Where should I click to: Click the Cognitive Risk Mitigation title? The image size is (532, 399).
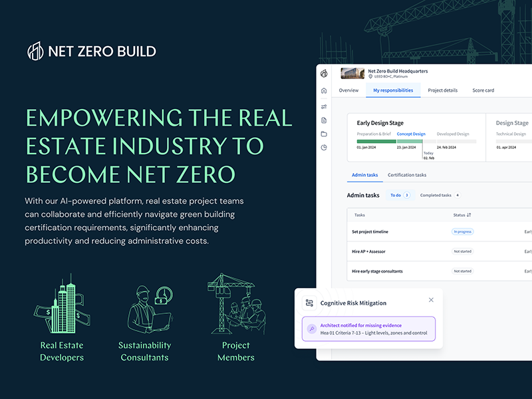pos(353,303)
